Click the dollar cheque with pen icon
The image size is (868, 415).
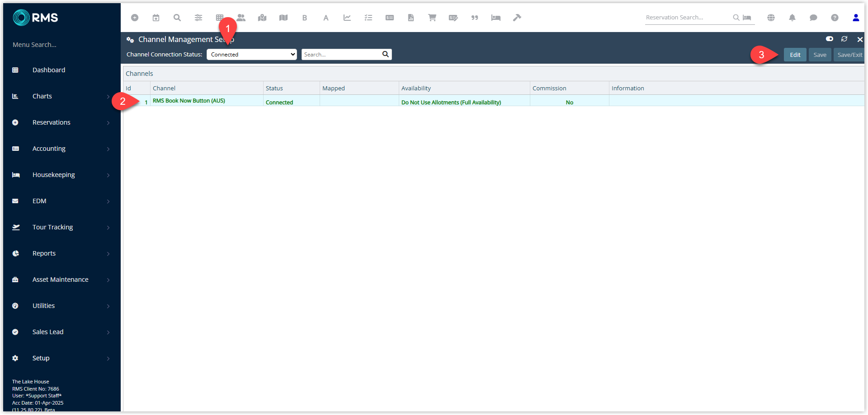click(453, 18)
